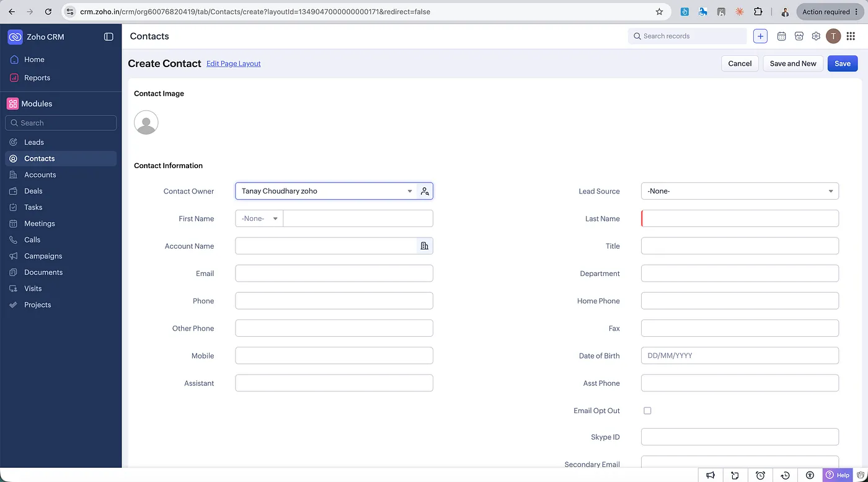Viewport: 868px width, 482px height.
Task: Open the Contact Owner dropdown
Action: tap(325, 191)
